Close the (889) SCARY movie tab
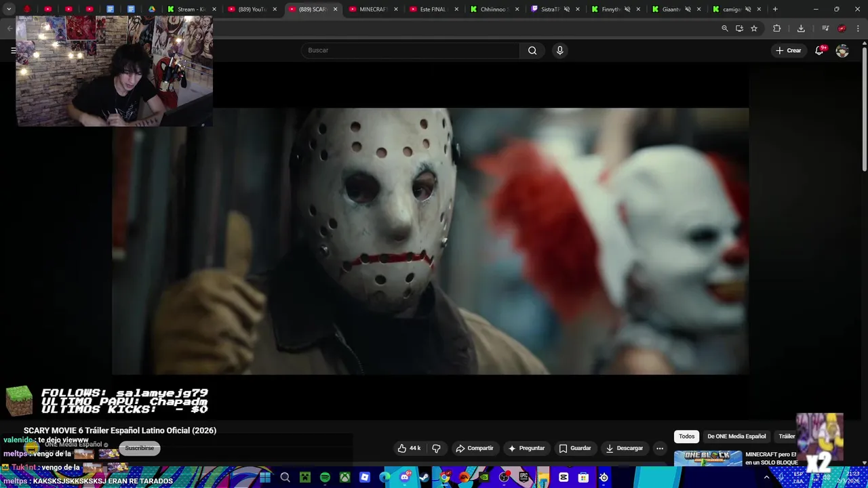This screenshot has width=868, height=488. (x=335, y=9)
